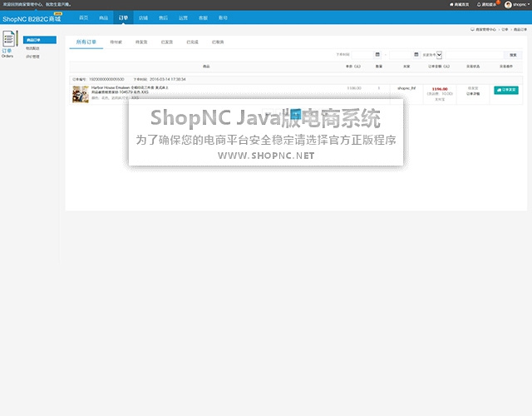The image size is (532, 416).
Task: Click buyer name shopnc_lhf
Action: [406, 88]
